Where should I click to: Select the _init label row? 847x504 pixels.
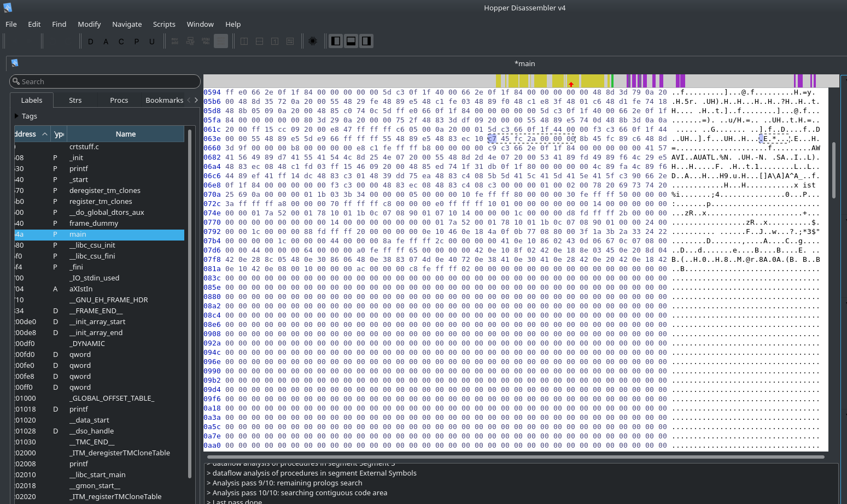100,157
